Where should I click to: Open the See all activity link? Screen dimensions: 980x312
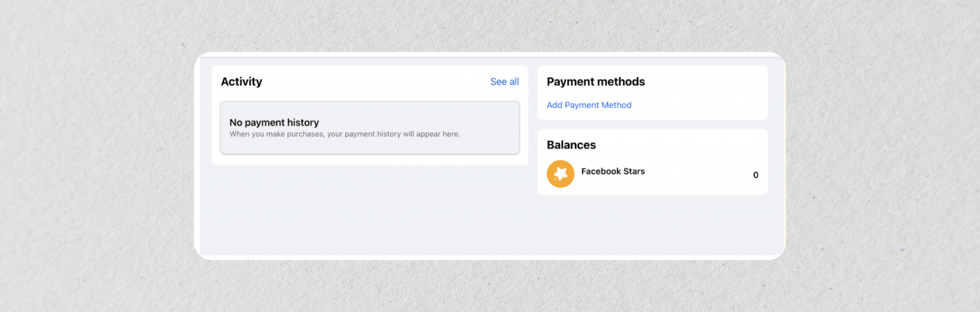click(x=504, y=82)
